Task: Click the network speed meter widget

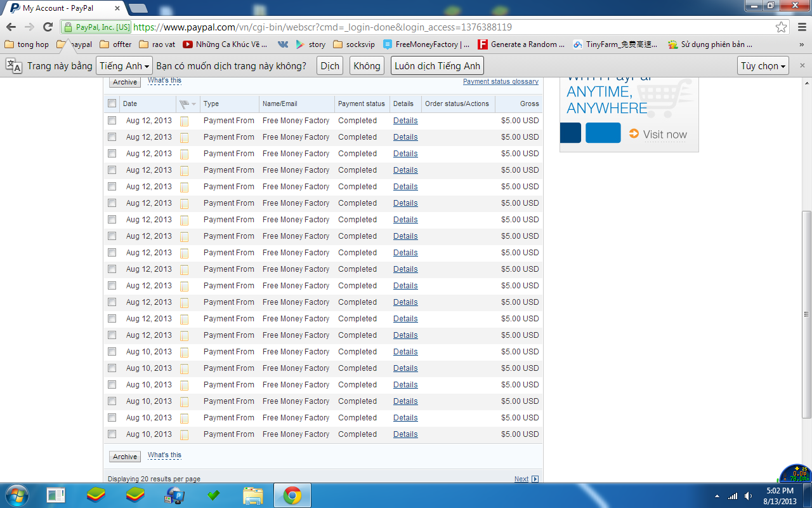Action: pyautogui.click(x=796, y=474)
